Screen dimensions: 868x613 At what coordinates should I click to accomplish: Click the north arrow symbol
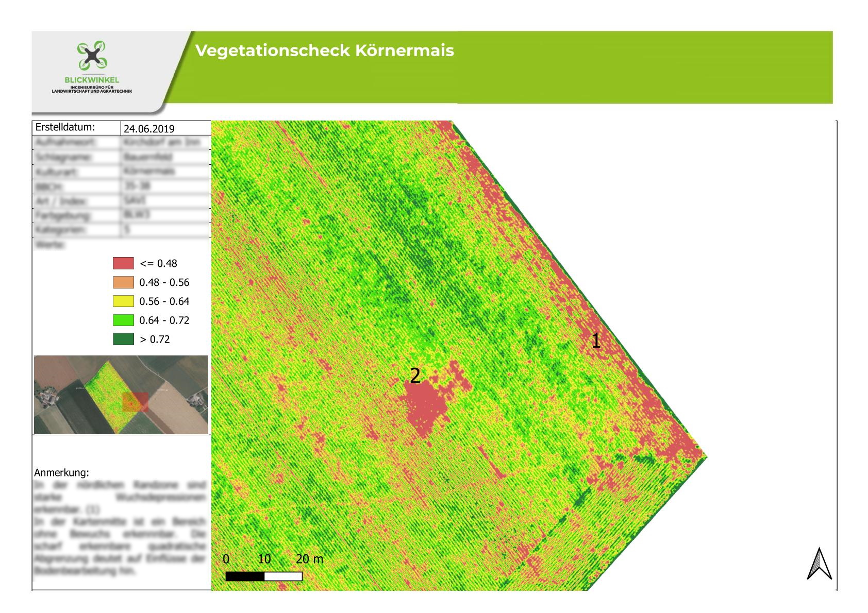[x=819, y=563]
